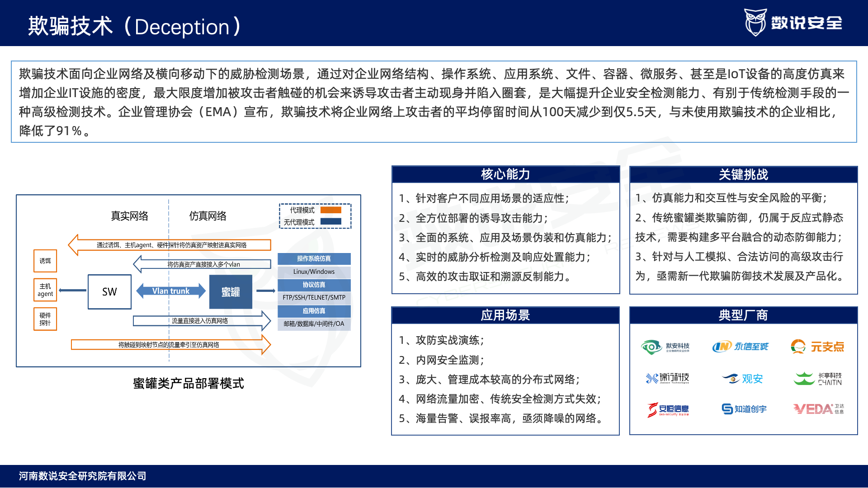Click item 实时的威胁分析检测及响应处置能力
Image resolution: width=868 pixels, height=488 pixels.
coord(495,257)
